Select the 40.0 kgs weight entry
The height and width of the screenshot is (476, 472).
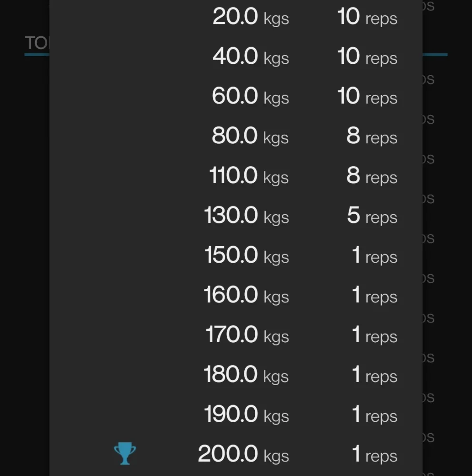(x=251, y=57)
